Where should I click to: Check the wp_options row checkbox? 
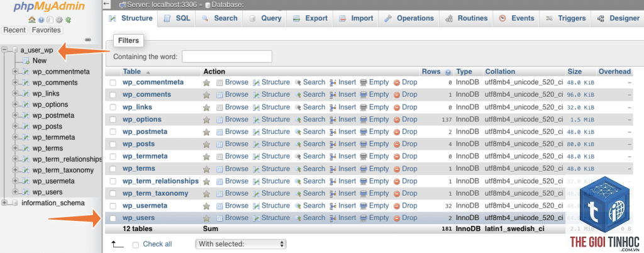click(113, 120)
